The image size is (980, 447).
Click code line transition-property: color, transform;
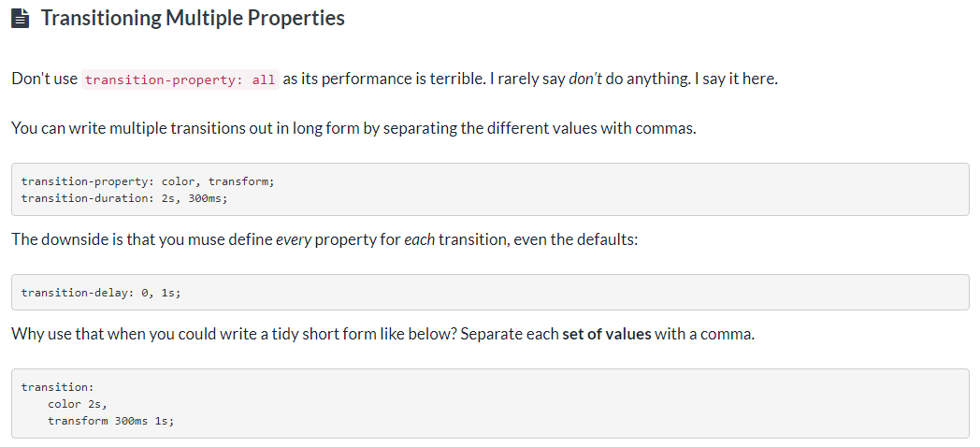coord(148,181)
